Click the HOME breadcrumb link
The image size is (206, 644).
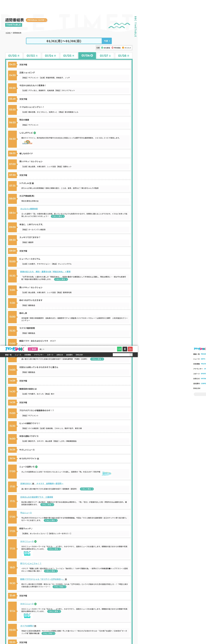click(8, 33)
